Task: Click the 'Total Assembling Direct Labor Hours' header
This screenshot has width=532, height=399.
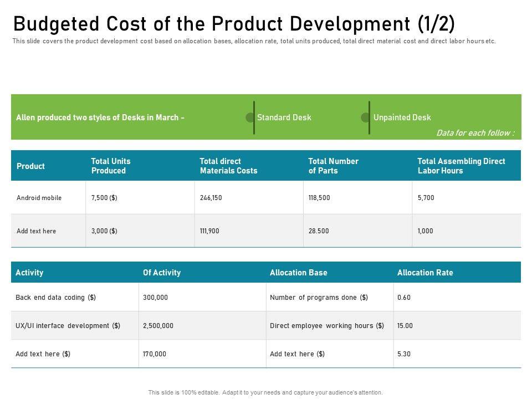Action: point(461,166)
